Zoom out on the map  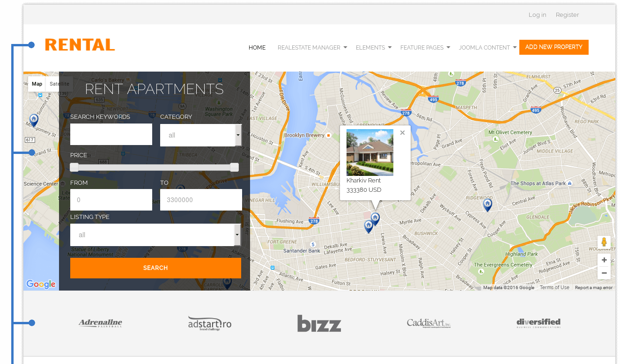(604, 273)
